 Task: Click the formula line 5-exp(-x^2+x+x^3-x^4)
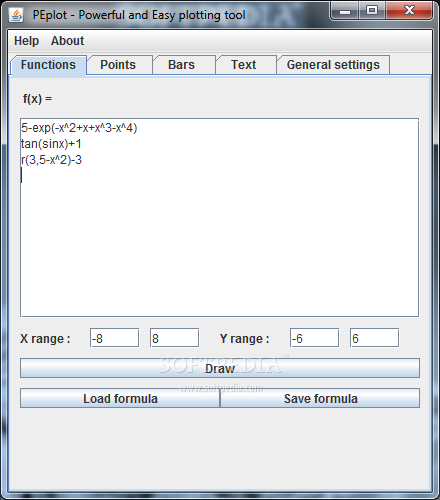pos(79,128)
